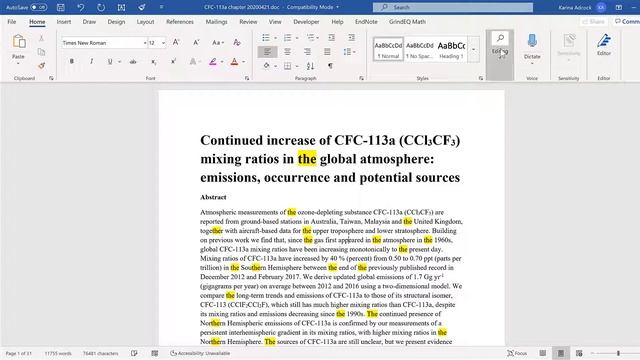This screenshot has width=640, height=360.
Task: Toggle Bold formatting
Action: [x=72, y=62]
